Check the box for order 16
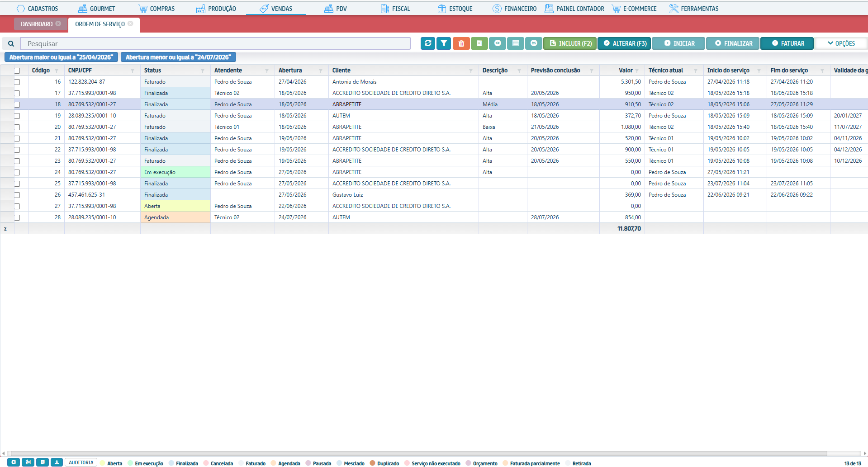This screenshot has height=467, width=868. pyautogui.click(x=17, y=82)
